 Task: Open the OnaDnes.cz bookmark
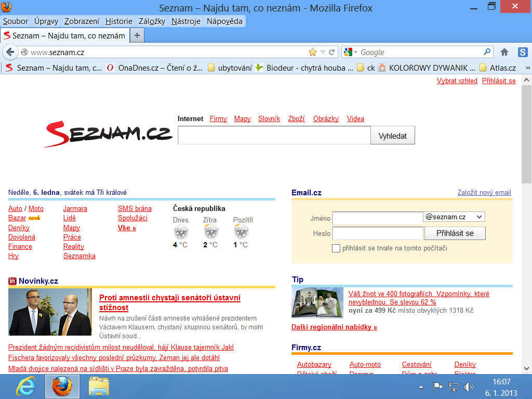pyautogui.click(x=154, y=68)
